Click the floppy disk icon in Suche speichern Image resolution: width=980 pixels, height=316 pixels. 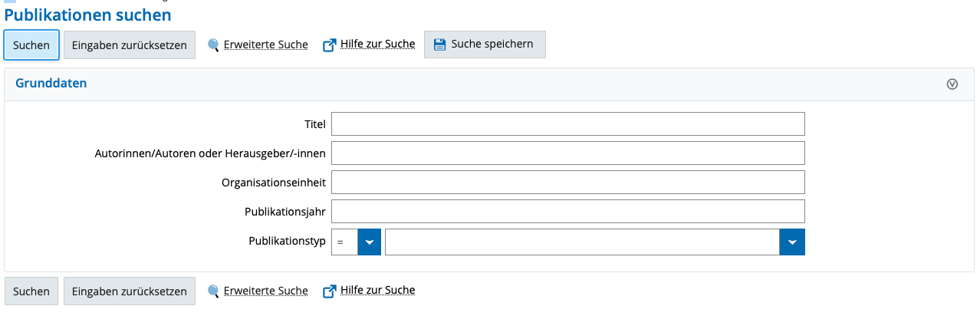[x=439, y=44]
